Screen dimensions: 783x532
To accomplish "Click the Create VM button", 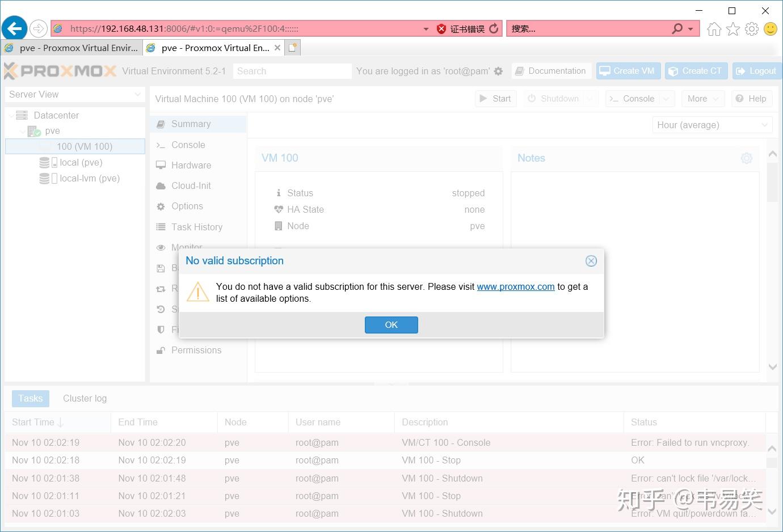I will [628, 71].
